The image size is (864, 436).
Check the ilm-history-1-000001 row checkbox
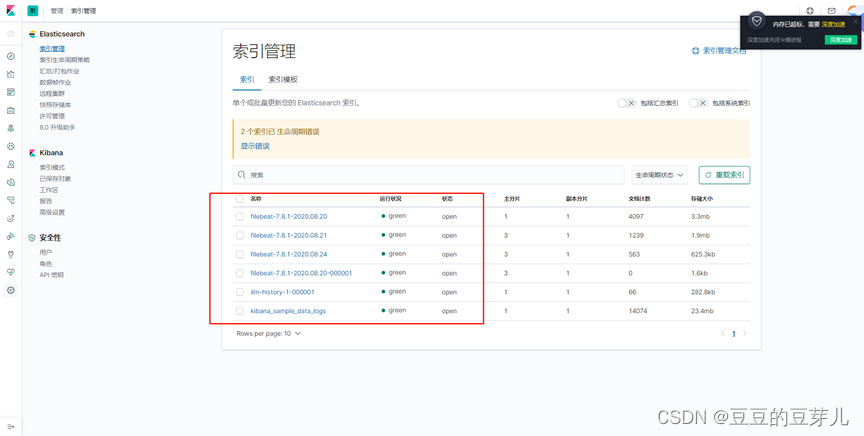[x=240, y=292]
